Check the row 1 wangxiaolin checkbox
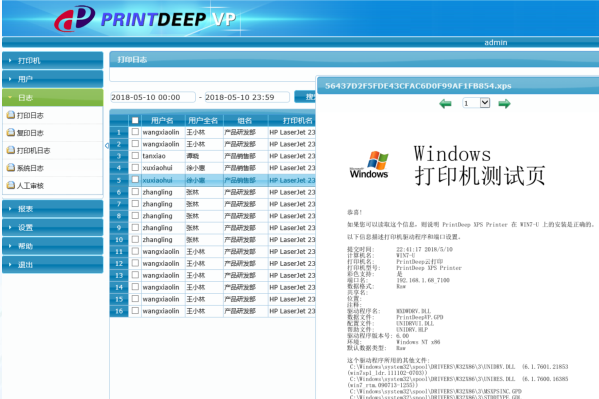Screen dimensions: 599x399 135,131
